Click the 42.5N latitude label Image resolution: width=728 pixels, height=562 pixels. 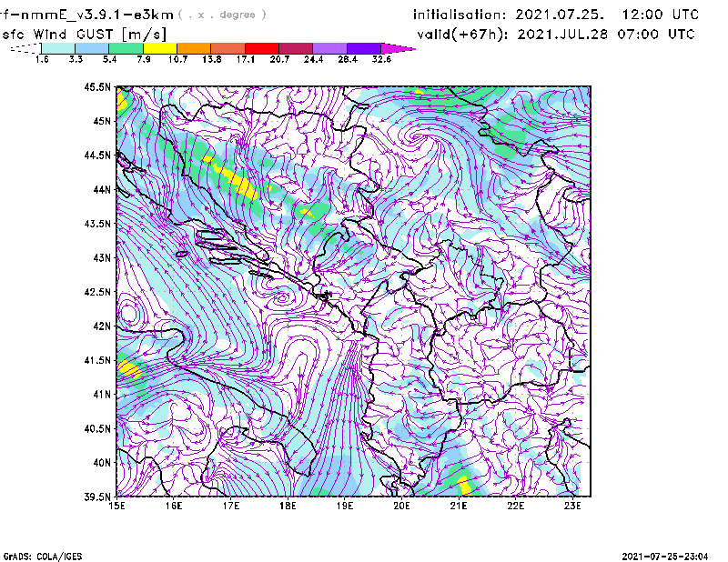click(x=97, y=292)
